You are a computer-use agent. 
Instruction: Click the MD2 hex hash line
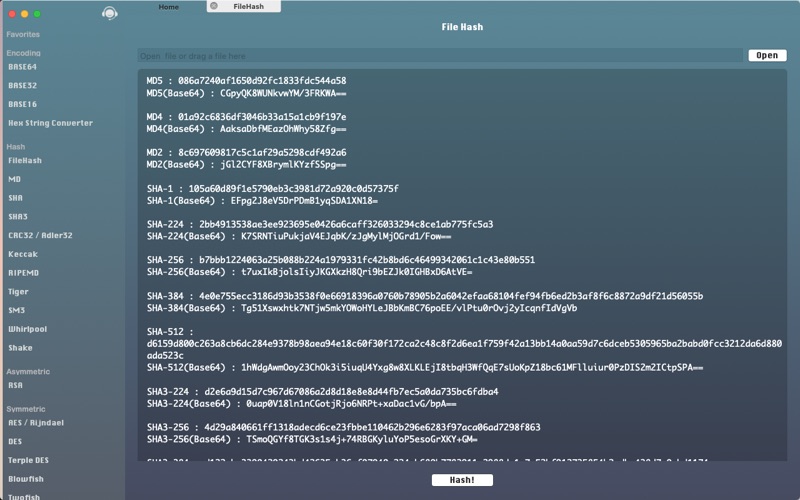pos(246,153)
